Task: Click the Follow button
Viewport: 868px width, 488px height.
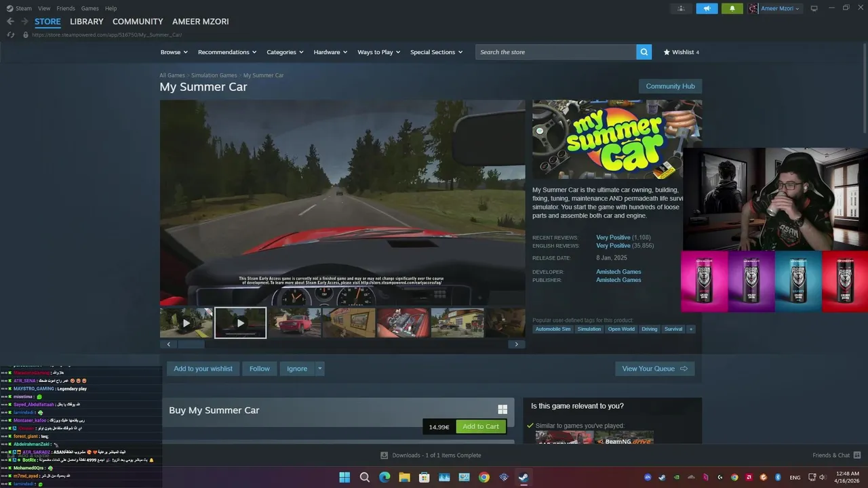Action: [x=259, y=369]
